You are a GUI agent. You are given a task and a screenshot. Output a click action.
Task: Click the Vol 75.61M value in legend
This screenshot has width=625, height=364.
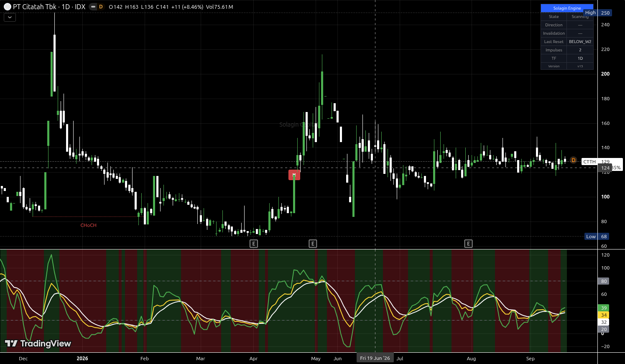[x=220, y=7]
